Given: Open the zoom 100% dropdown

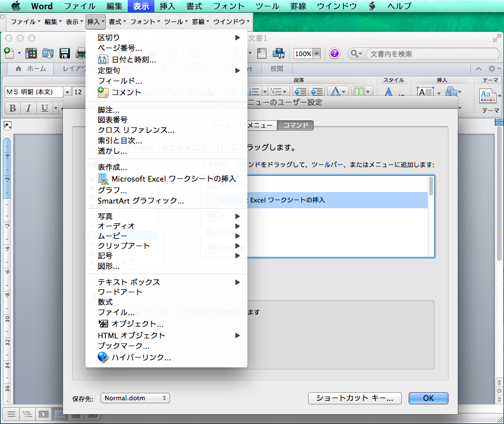Looking at the screenshot, I should pos(317,54).
